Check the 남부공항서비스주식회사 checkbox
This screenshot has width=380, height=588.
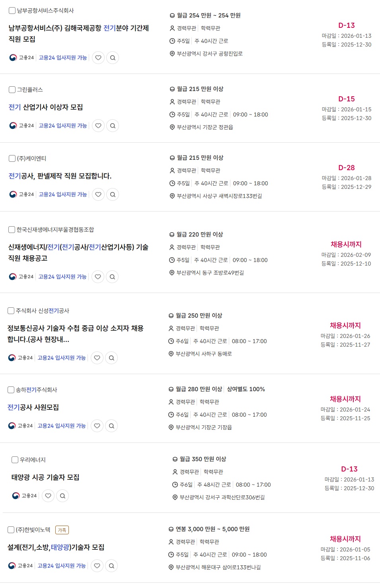(x=12, y=11)
